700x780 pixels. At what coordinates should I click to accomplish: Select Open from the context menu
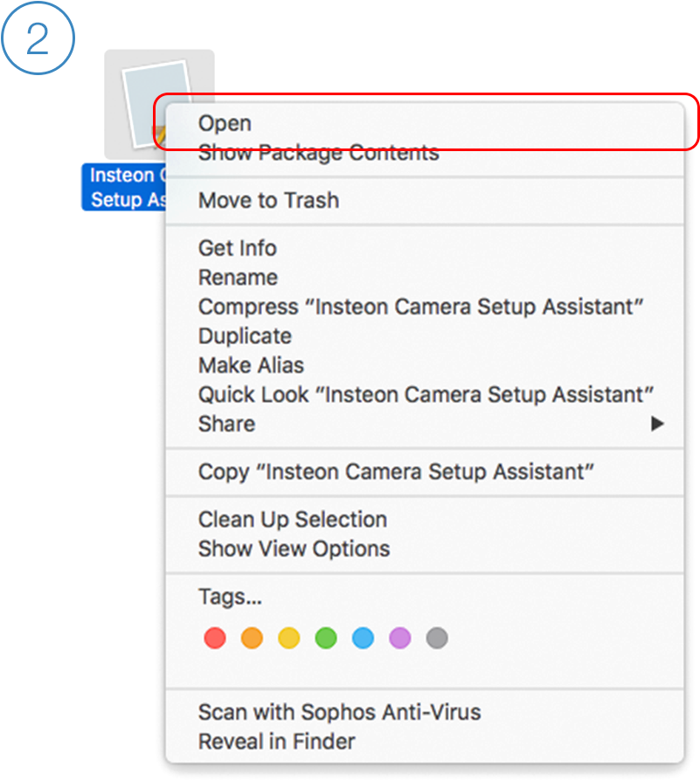coord(225,123)
